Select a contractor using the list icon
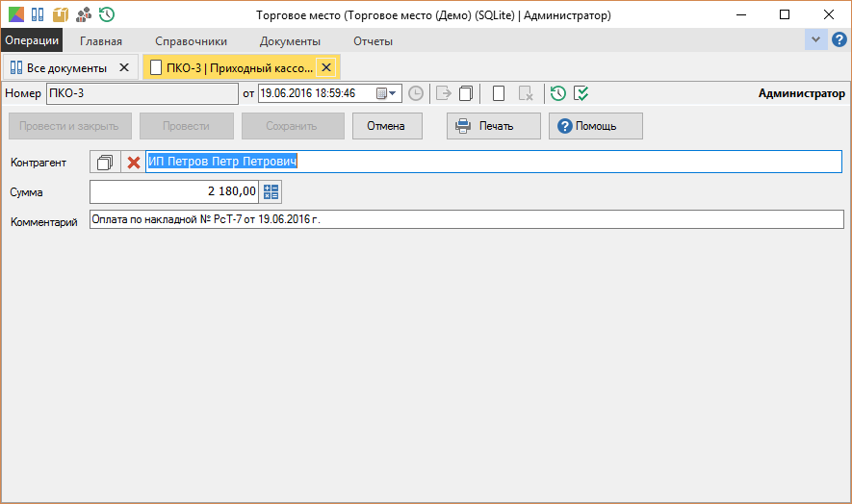Viewport: 852px width, 504px height. [x=105, y=162]
